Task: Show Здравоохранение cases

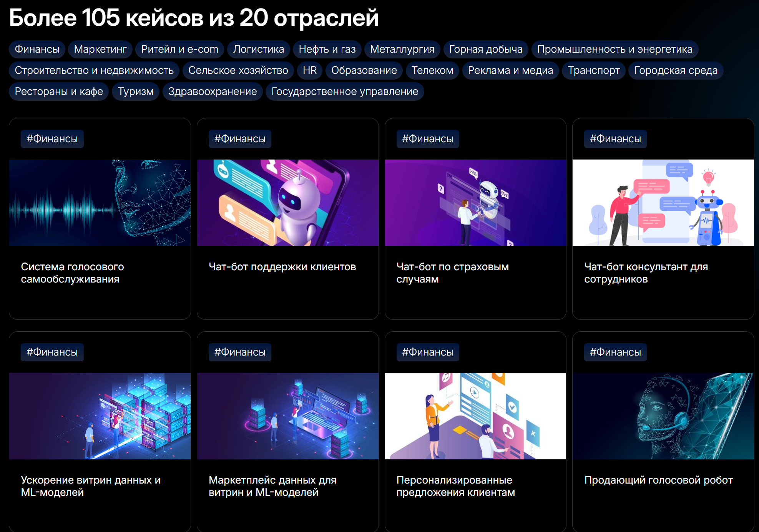Action: (213, 91)
